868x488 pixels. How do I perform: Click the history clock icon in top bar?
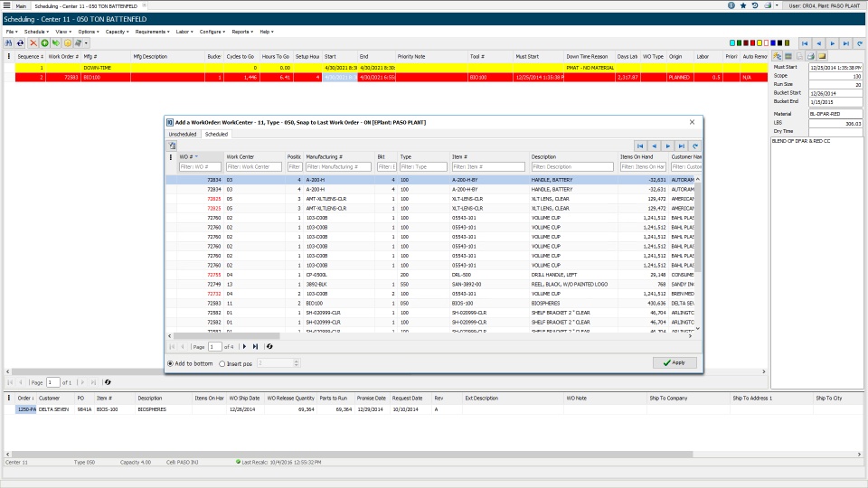[x=754, y=5]
